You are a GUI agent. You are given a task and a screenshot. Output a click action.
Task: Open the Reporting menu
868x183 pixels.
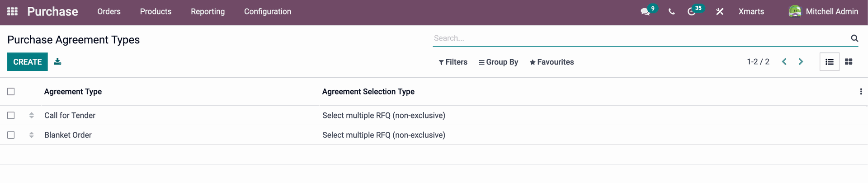[x=208, y=12]
